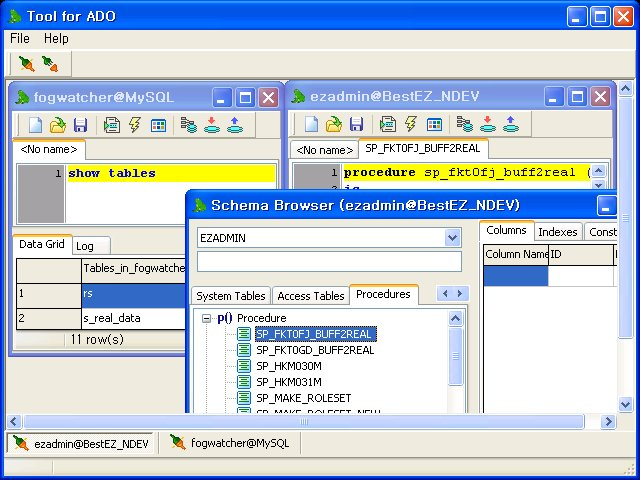Minimize the Schema Browser window
The image size is (640, 480).
click(x=606, y=205)
